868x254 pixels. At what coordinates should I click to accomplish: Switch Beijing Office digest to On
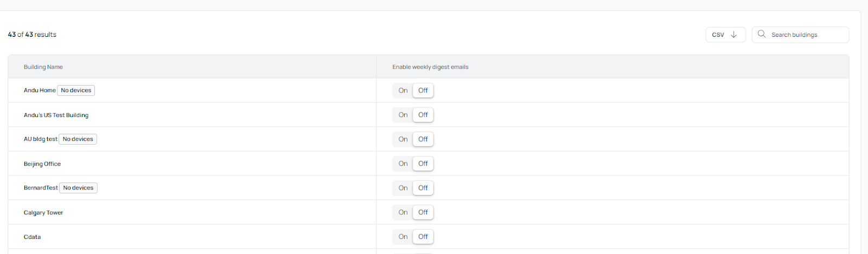pyautogui.click(x=403, y=164)
